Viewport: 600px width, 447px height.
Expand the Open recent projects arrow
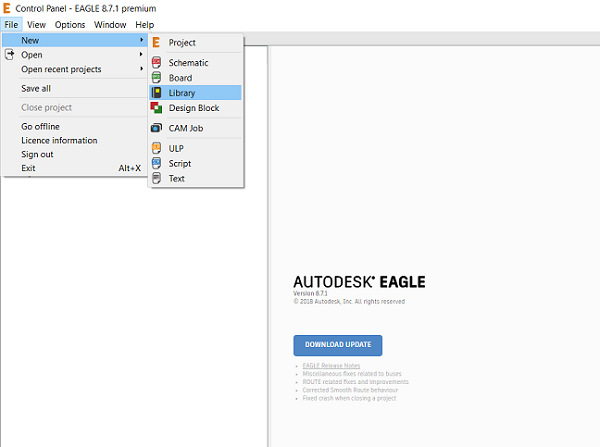142,69
